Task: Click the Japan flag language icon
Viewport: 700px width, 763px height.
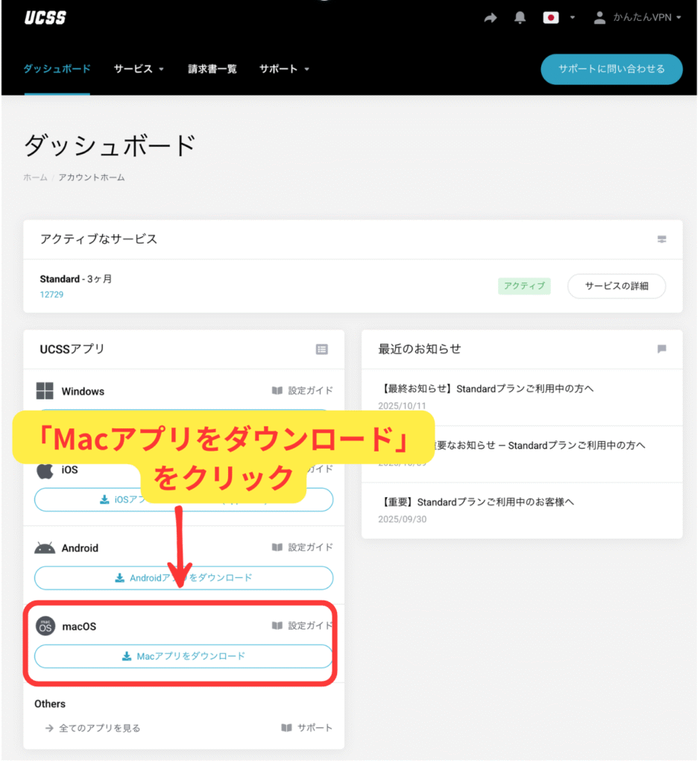Action: tap(551, 19)
